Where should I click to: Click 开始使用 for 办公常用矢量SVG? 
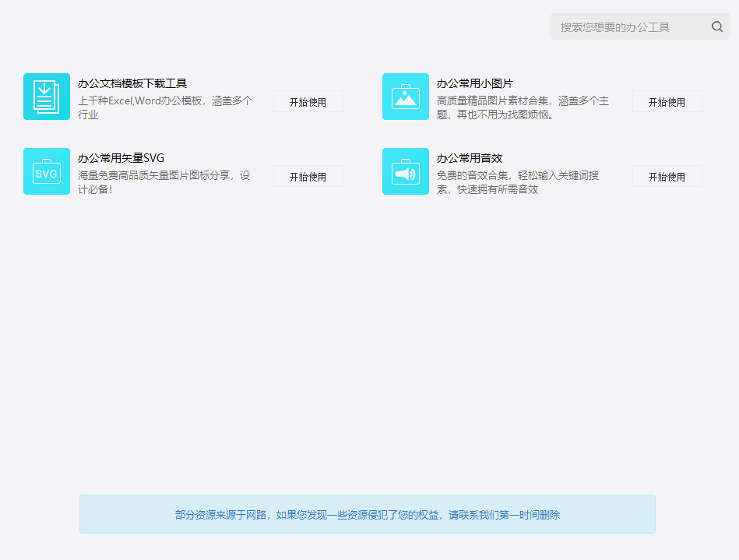click(x=308, y=176)
